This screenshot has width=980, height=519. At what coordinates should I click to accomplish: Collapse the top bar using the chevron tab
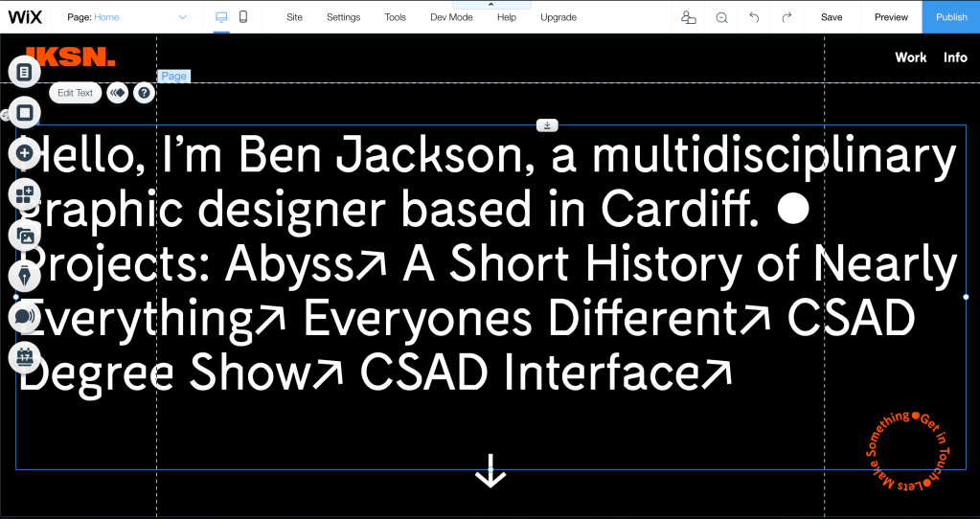pyautogui.click(x=490, y=5)
